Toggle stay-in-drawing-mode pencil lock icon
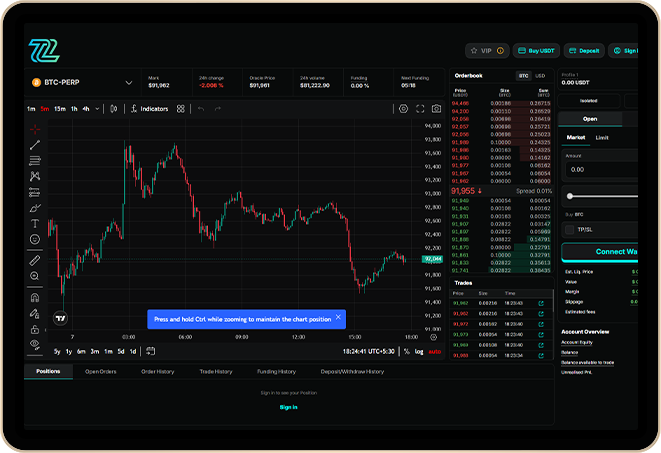The width and height of the screenshot is (661, 453). 35,313
